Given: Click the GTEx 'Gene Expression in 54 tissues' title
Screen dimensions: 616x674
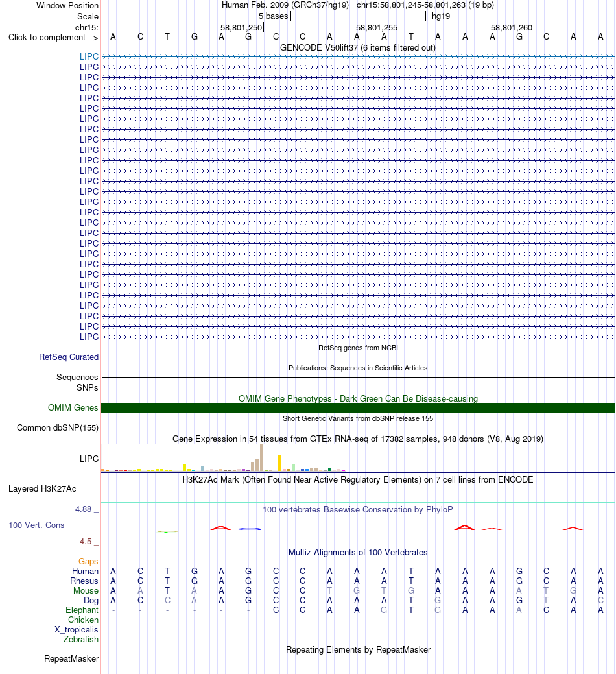Looking at the screenshot, I should tap(358, 439).
